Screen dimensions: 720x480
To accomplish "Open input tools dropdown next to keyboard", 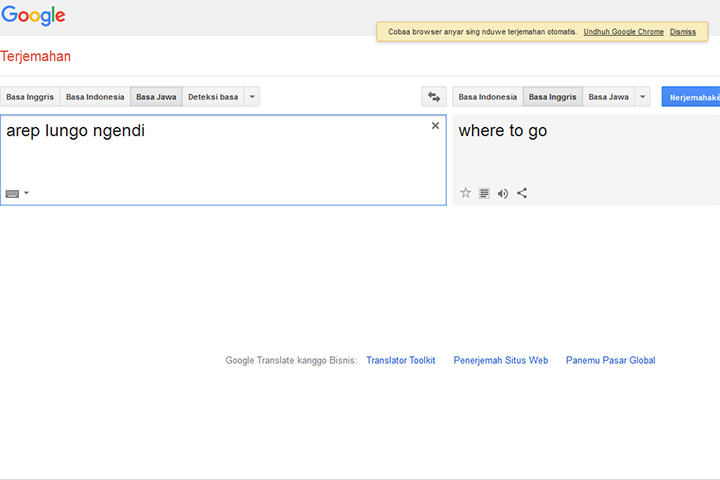I will 26,194.
